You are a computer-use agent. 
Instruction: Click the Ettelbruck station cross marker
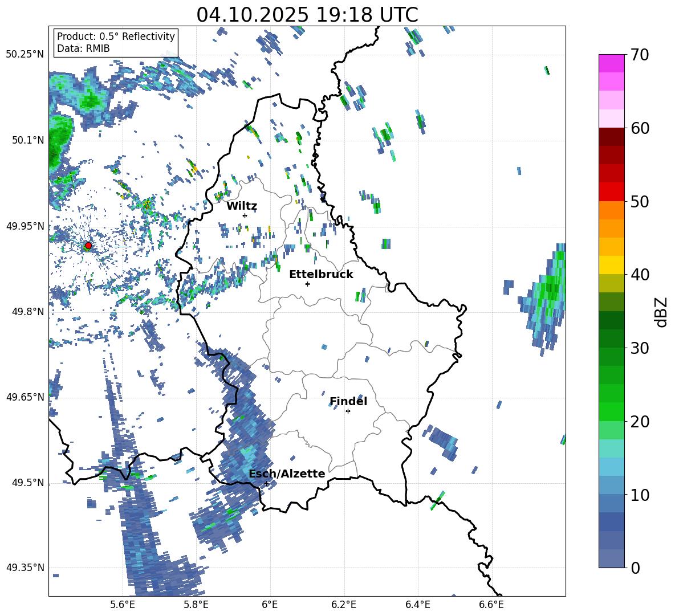[x=307, y=284]
